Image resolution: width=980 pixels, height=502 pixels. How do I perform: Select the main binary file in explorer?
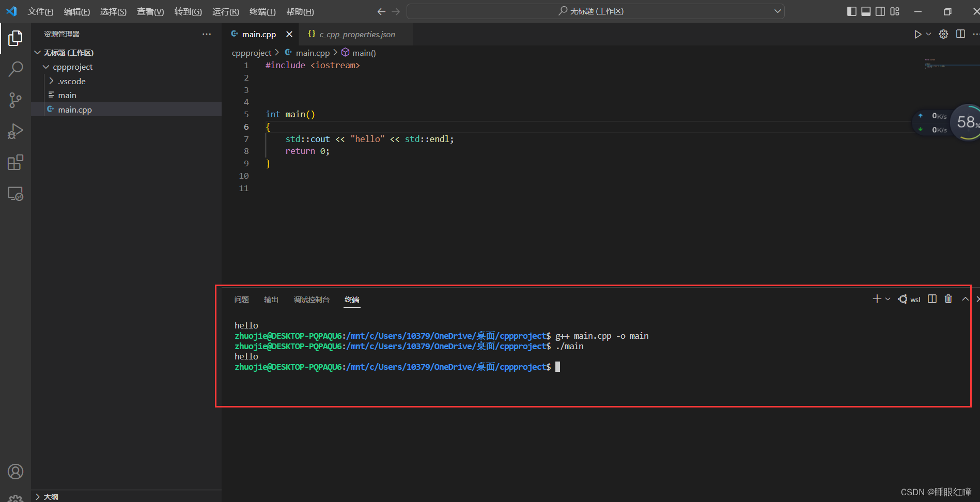(x=67, y=95)
